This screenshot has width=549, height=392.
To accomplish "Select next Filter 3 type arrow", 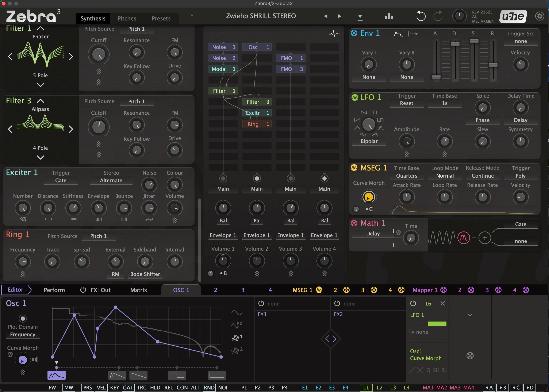I will click(71, 129).
